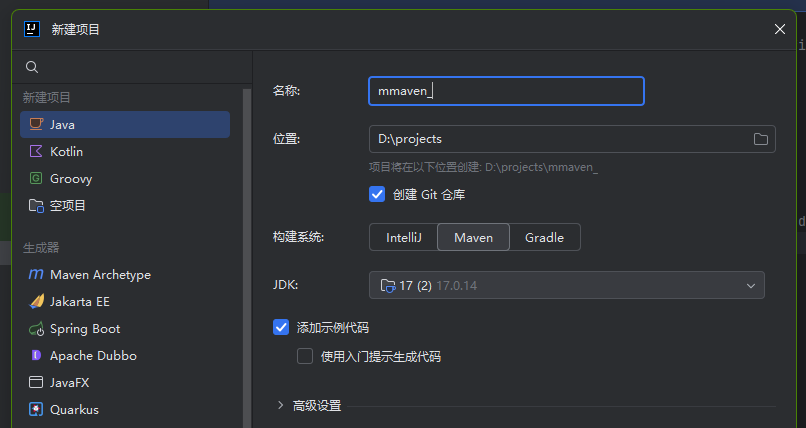806x428 pixels.
Task: Select the Quarkus generator
Action: (73, 409)
